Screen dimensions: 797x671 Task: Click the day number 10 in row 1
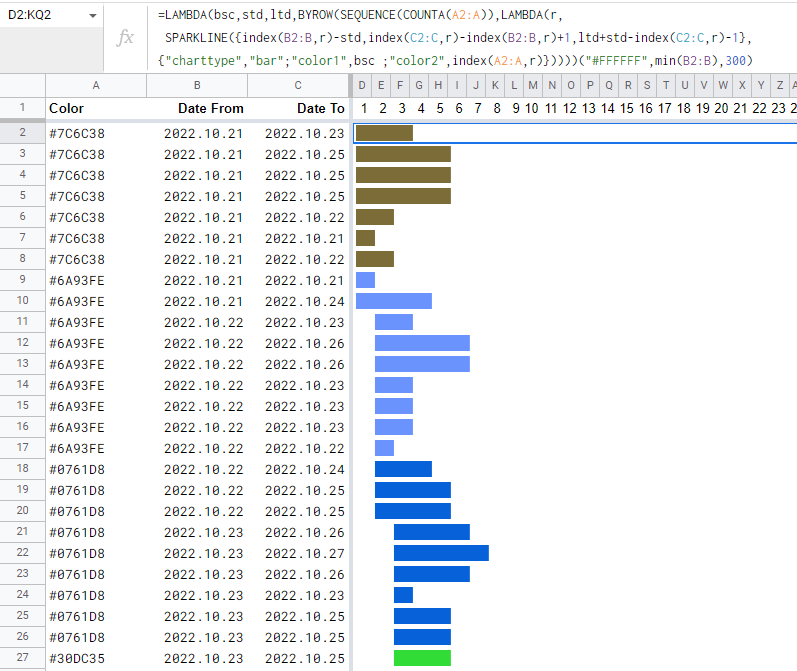(532, 108)
